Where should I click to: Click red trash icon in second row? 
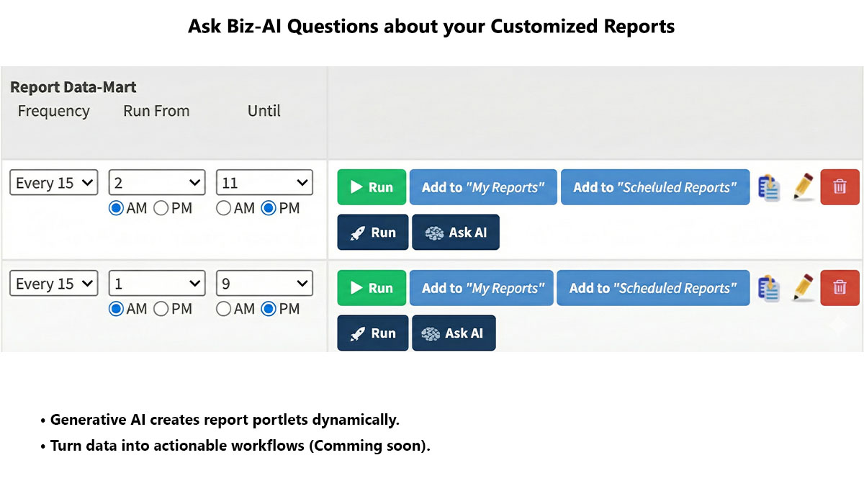[x=840, y=288]
